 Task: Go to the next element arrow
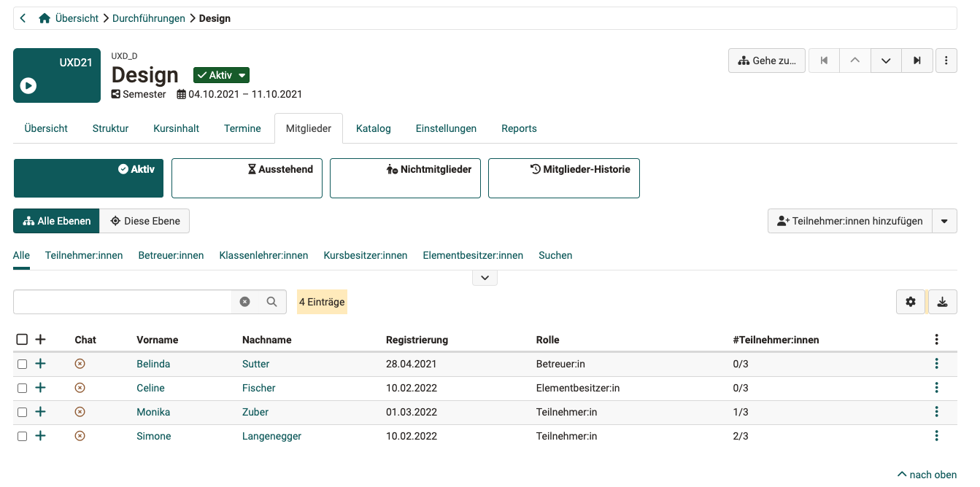click(886, 61)
